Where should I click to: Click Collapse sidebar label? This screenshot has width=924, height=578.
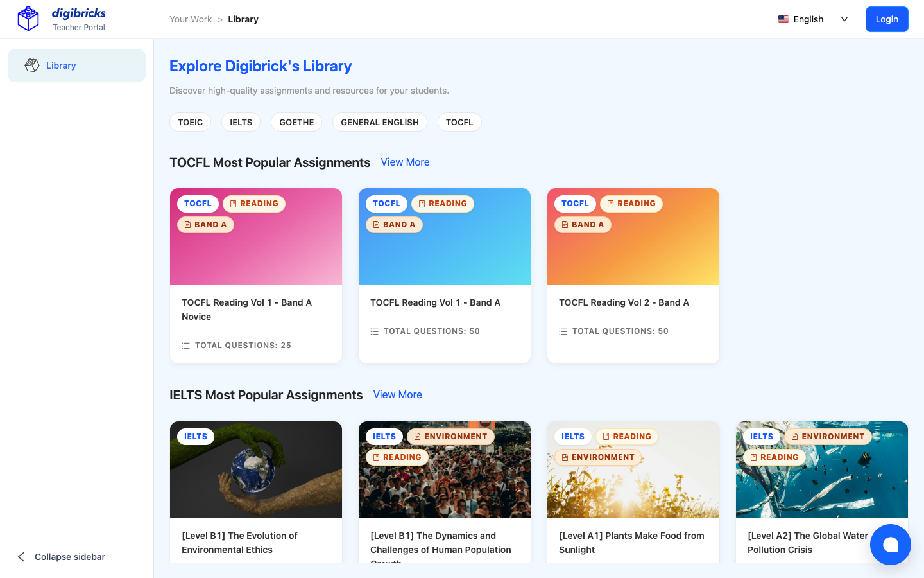pos(70,557)
